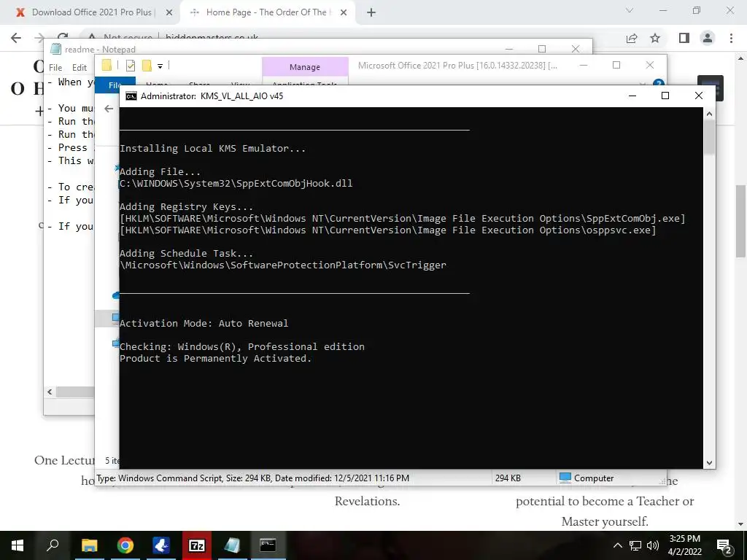Open Edit menu in readme Notepad
The image size is (747, 560).
coord(79,68)
